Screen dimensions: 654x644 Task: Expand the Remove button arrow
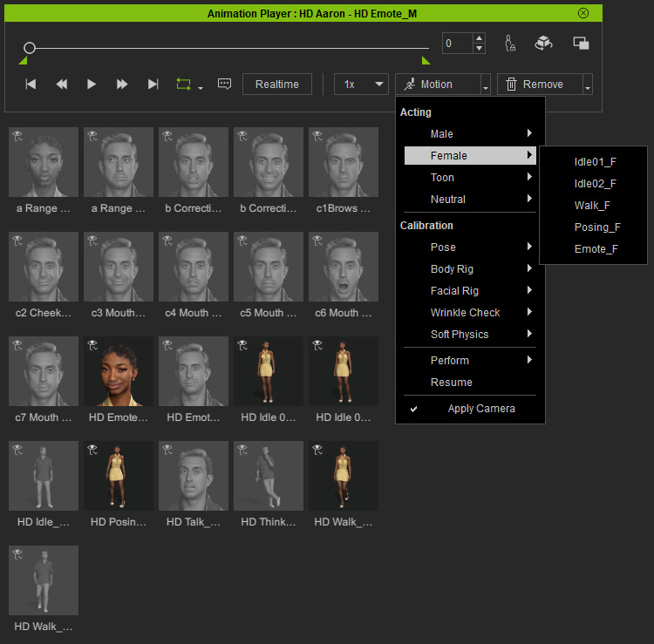coord(587,85)
